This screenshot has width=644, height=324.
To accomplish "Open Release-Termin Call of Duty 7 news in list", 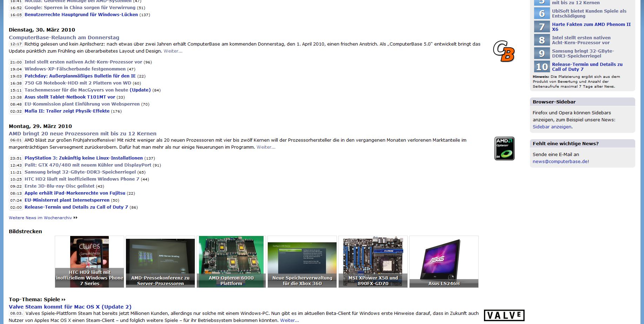I will point(76,207).
